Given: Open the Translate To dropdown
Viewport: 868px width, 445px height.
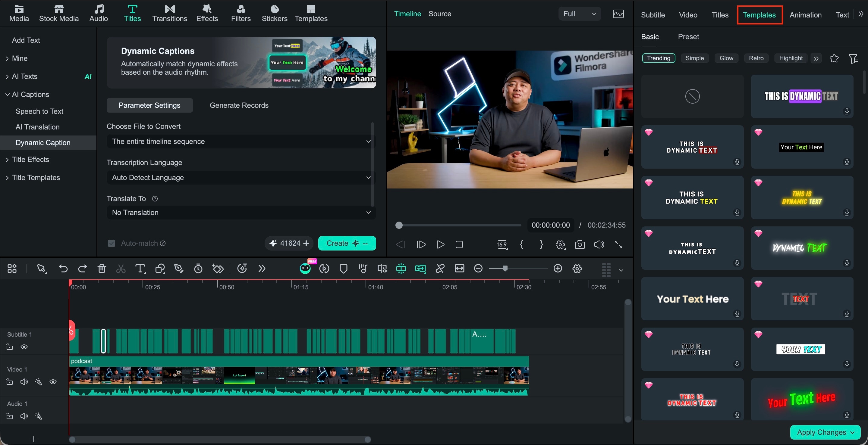Looking at the screenshot, I should (x=241, y=212).
